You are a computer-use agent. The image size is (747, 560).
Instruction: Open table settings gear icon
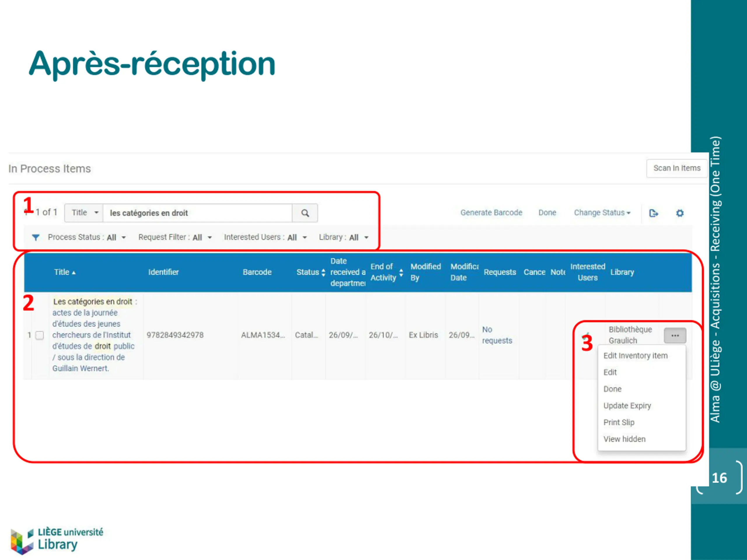coord(680,213)
